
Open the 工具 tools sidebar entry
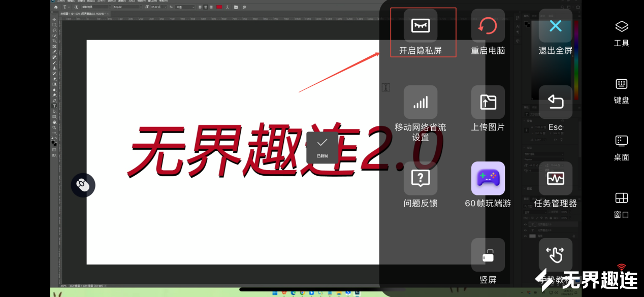[622, 34]
